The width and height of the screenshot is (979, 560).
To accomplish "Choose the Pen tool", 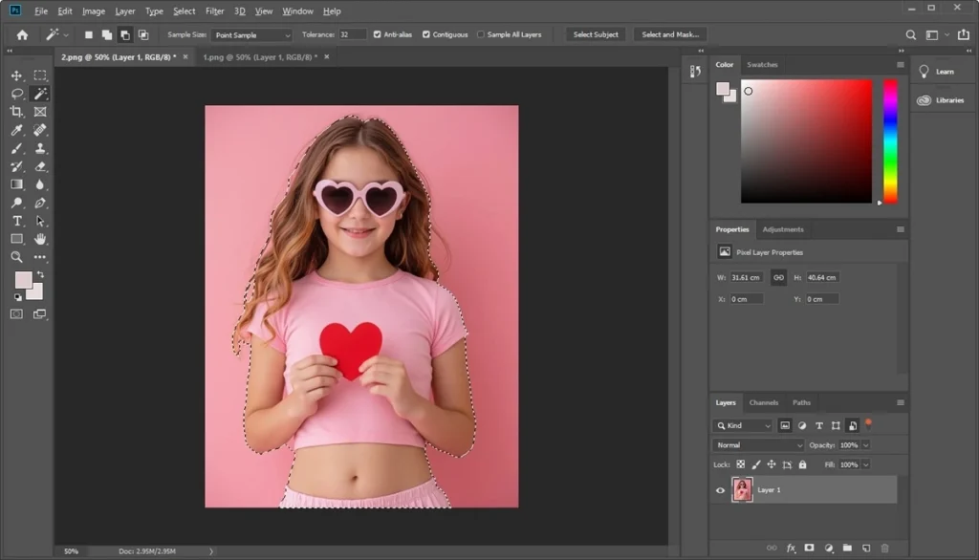I will point(40,203).
